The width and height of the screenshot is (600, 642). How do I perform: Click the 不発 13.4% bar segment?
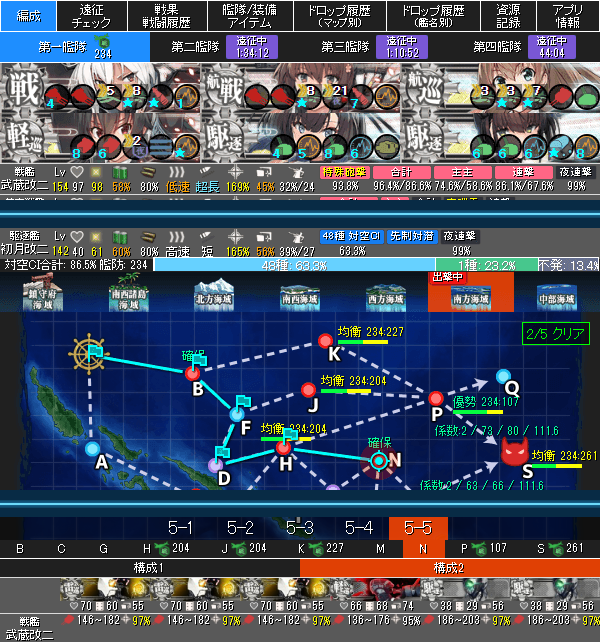568,265
